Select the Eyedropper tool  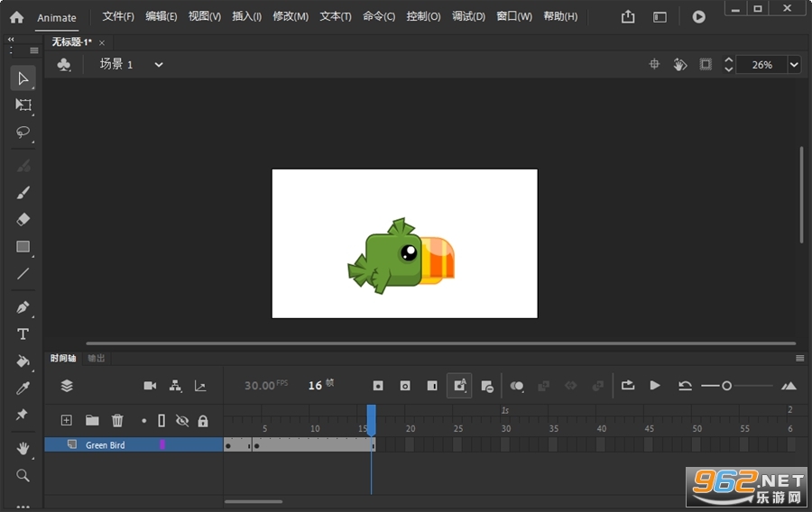[23, 388]
